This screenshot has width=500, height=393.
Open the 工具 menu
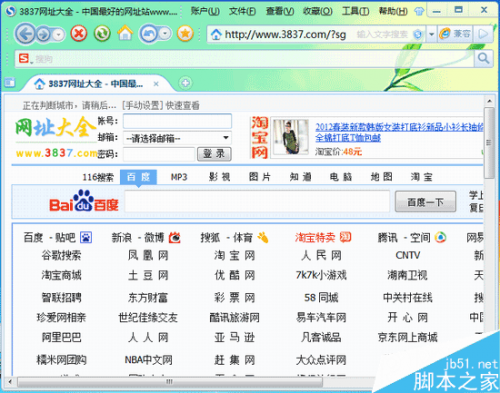(356, 11)
